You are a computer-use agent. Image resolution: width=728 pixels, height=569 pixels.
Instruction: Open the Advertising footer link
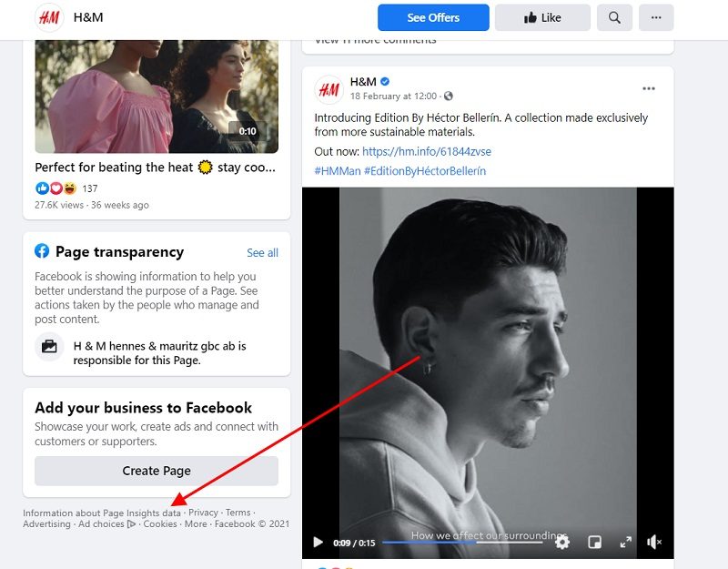point(46,524)
